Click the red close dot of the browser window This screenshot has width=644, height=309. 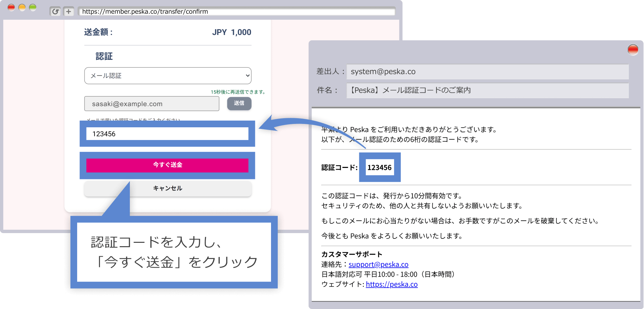11,7
